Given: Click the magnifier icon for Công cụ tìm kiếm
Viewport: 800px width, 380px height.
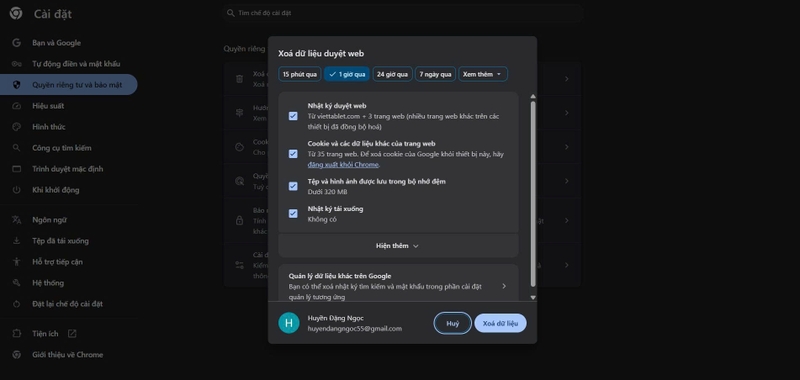Looking at the screenshot, I should [16, 148].
